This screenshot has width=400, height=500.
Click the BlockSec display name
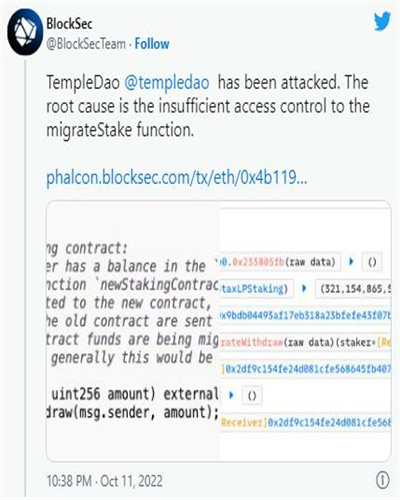tap(69, 24)
